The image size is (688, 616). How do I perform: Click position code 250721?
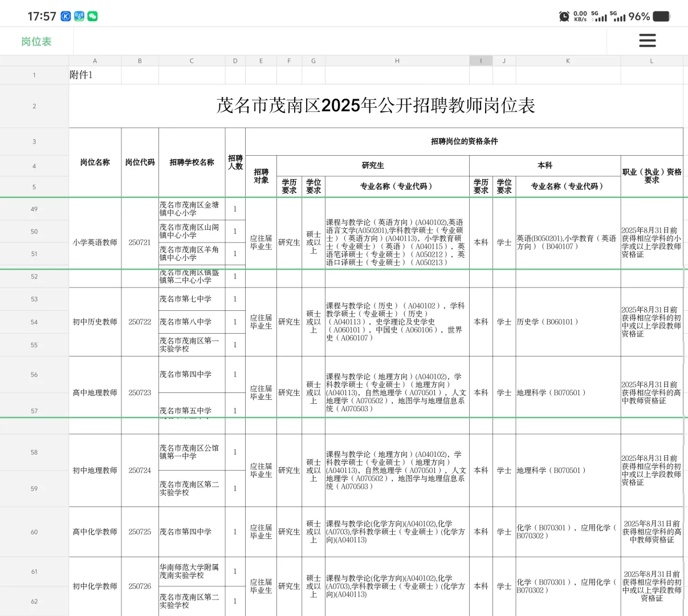tap(140, 242)
